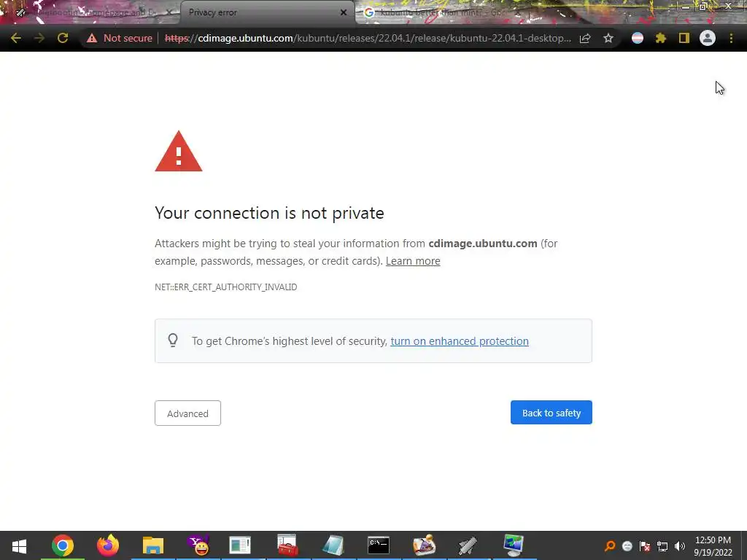The image size is (747, 560).
Task: Open the rocket taskbar app
Action: pos(468,545)
